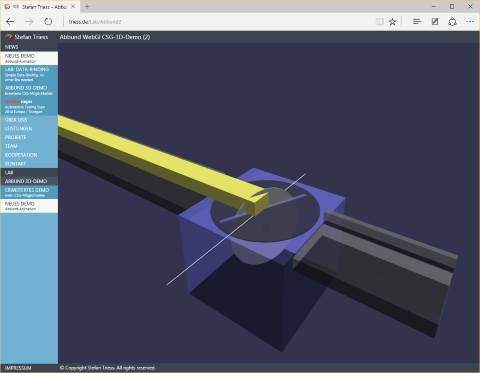Select Team in the sidebar menu
This screenshot has width=480, height=373.
pyautogui.click(x=11, y=146)
